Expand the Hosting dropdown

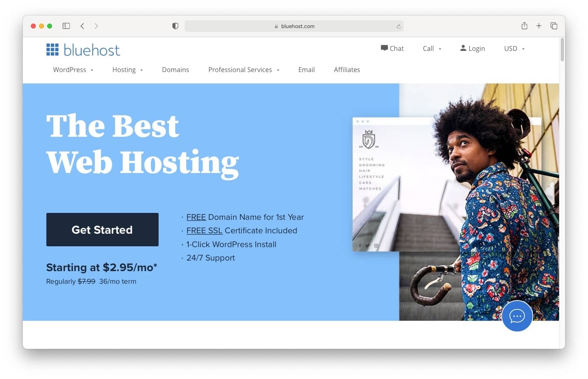(x=128, y=70)
